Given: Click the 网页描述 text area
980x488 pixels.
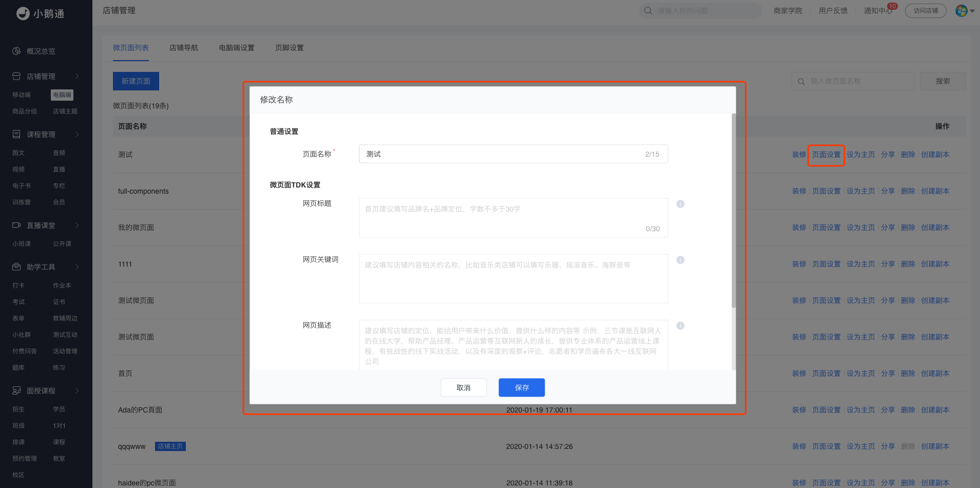Looking at the screenshot, I should (513, 344).
